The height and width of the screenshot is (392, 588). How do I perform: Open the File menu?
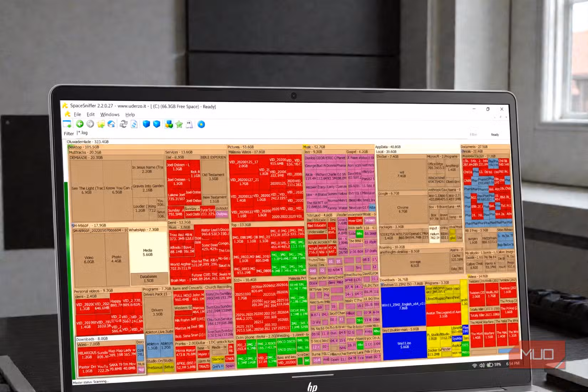pyautogui.click(x=77, y=114)
